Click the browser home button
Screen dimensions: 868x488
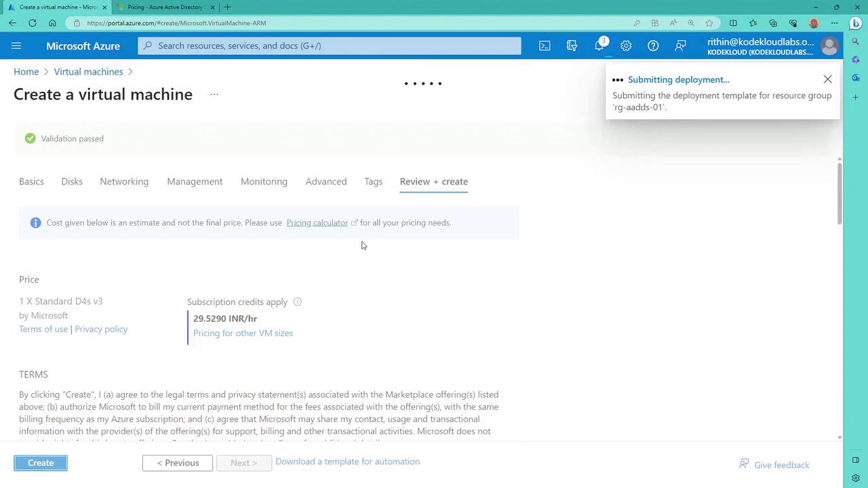click(52, 22)
